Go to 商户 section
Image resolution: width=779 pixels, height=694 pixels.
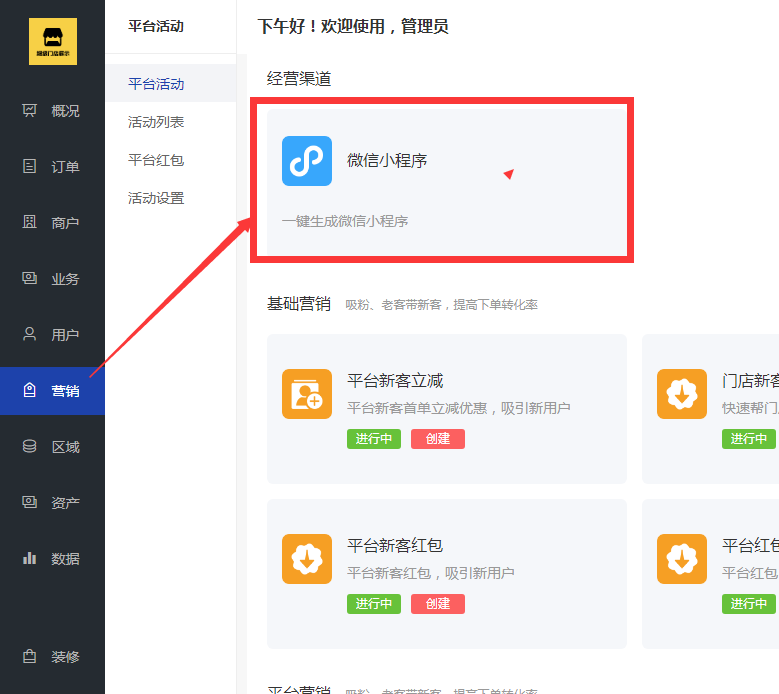(x=65, y=223)
